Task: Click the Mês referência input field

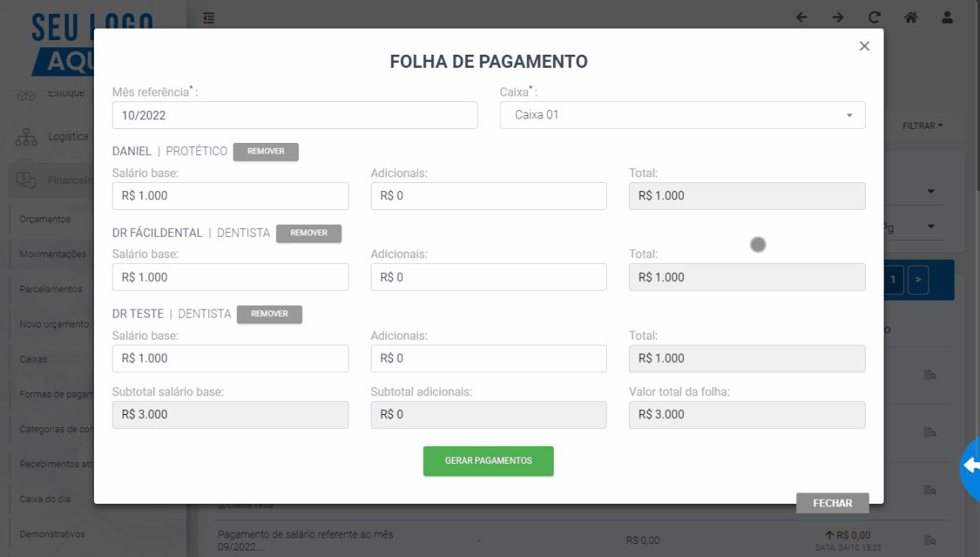Action: [295, 115]
